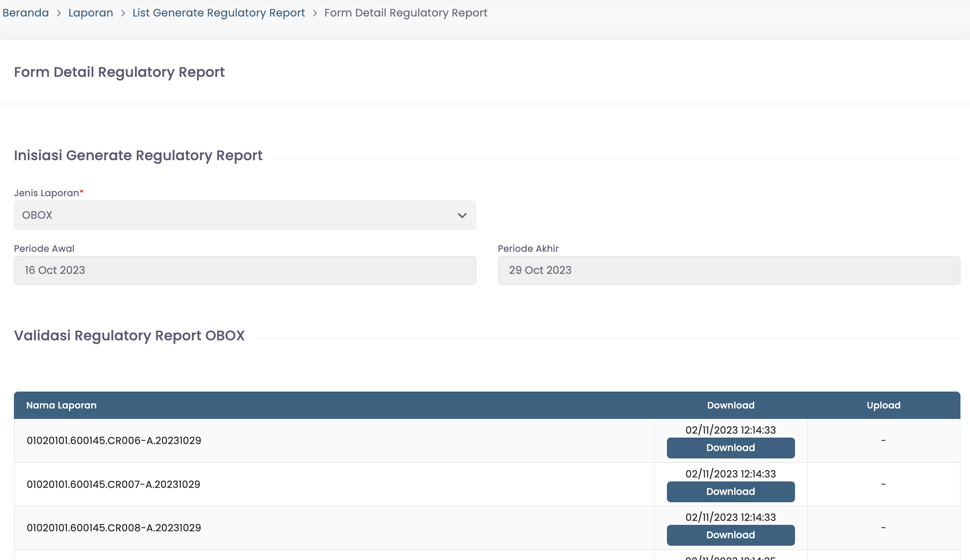The image size is (970, 560).
Task: Click the Periode Akhir date field
Action: [x=729, y=270]
